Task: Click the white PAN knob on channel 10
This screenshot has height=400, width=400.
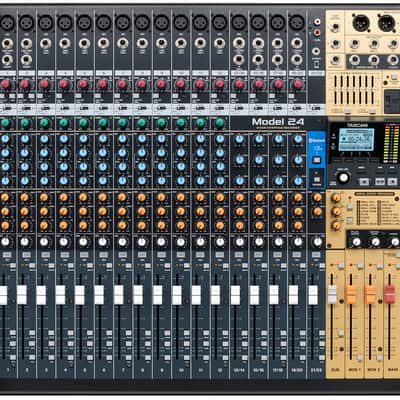Action: point(181,242)
